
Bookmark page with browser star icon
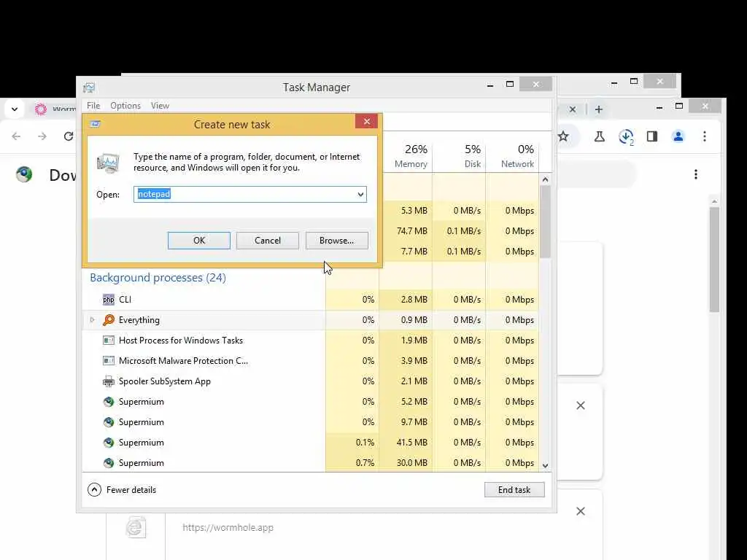tap(563, 136)
